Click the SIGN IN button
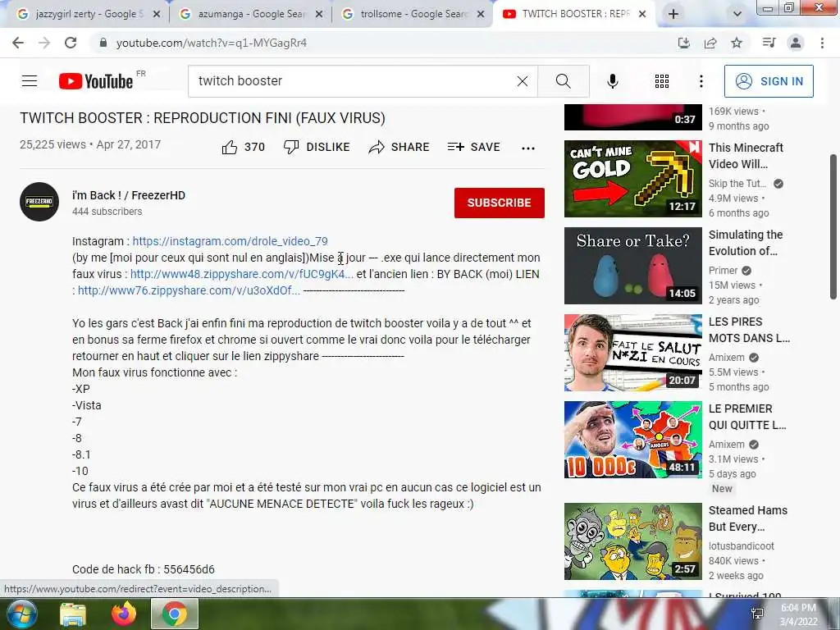The image size is (840, 630). point(769,81)
